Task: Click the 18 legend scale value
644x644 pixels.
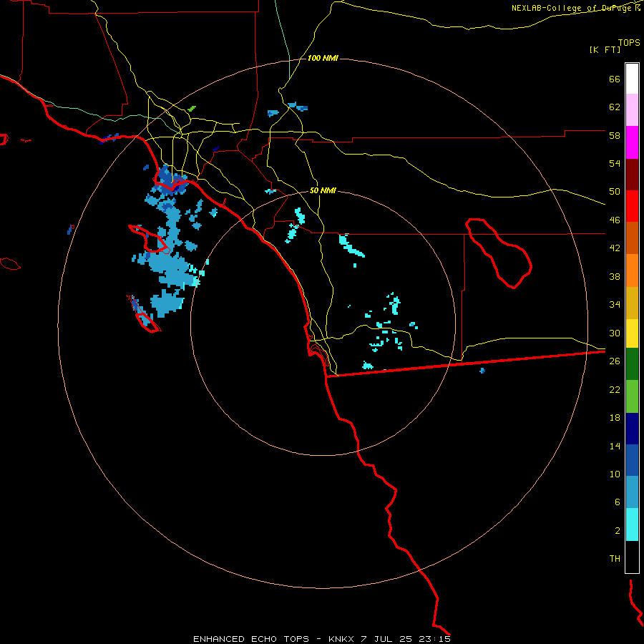Action: pyautogui.click(x=614, y=418)
